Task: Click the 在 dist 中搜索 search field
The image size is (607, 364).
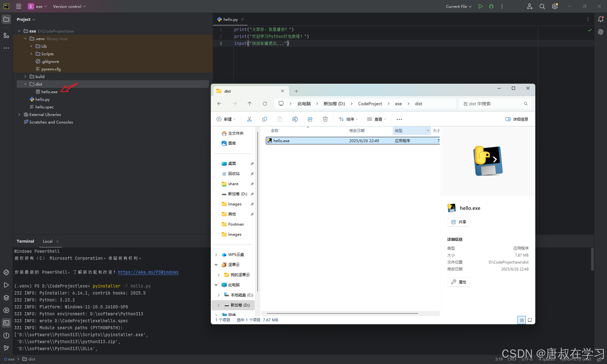Action: click(x=492, y=104)
